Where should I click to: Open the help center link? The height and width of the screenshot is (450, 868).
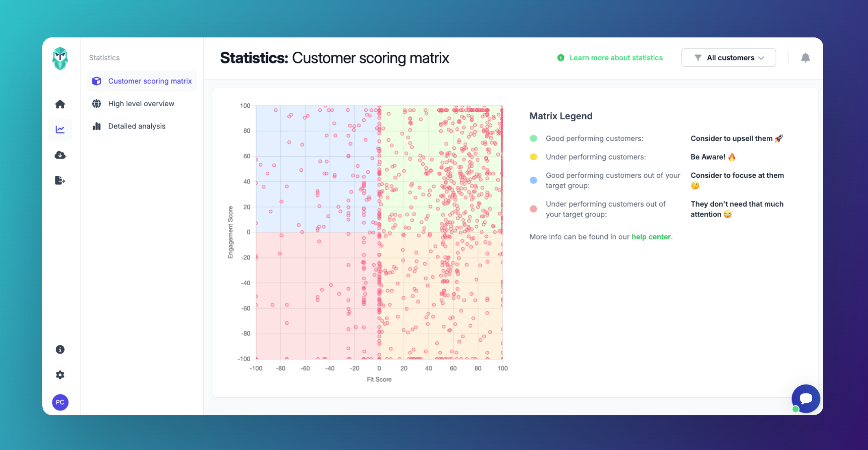point(651,237)
